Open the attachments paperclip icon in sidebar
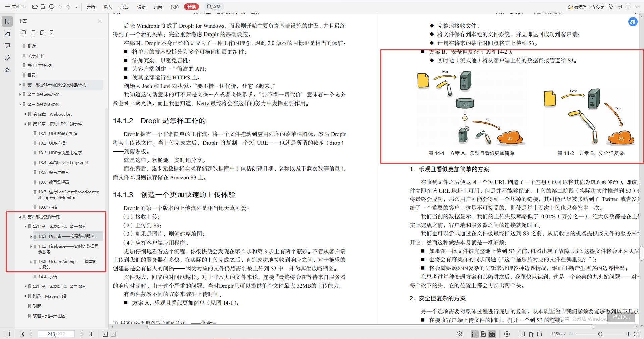Image resolution: width=644 pixels, height=339 pixels. point(7,58)
